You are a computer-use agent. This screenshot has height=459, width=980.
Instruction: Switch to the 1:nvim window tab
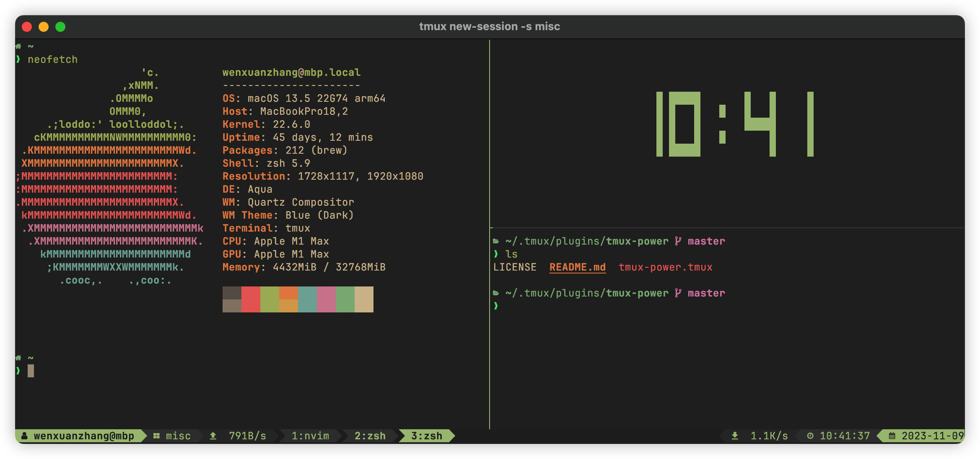pos(310,436)
